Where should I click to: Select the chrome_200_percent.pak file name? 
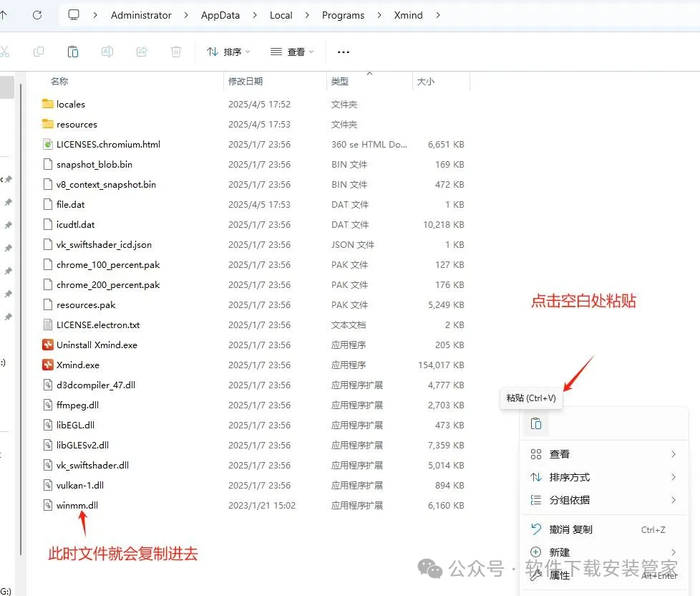[108, 284]
